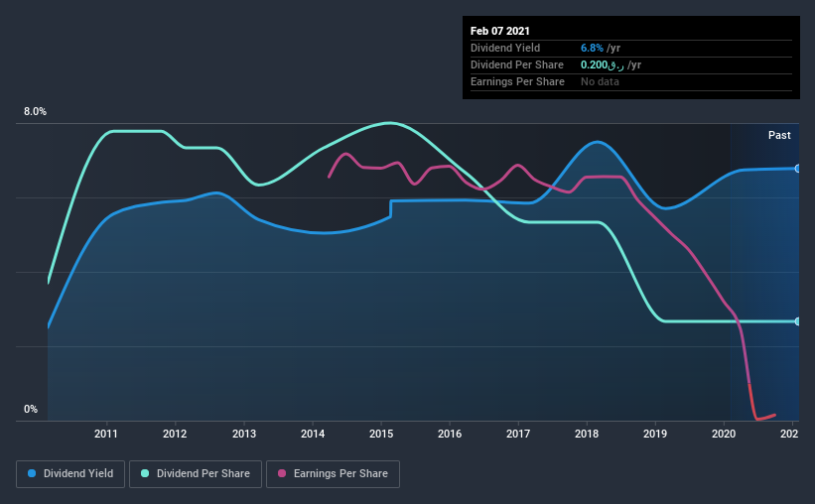
Task: Click the 8.0% y-axis label
Action: click(35, 112)
